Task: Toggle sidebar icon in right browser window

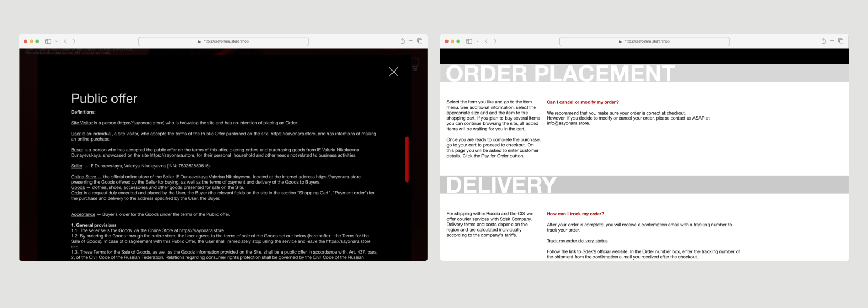Action: click(469, 41)
